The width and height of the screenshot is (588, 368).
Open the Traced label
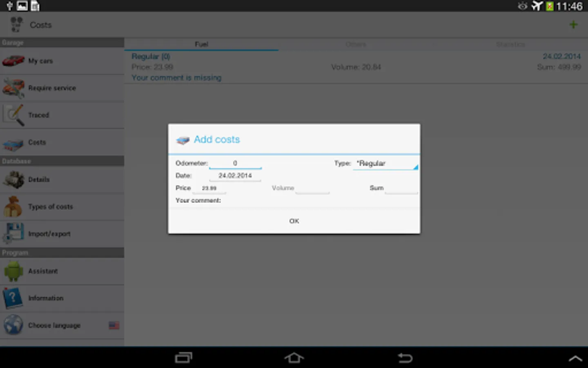[38, 115]
